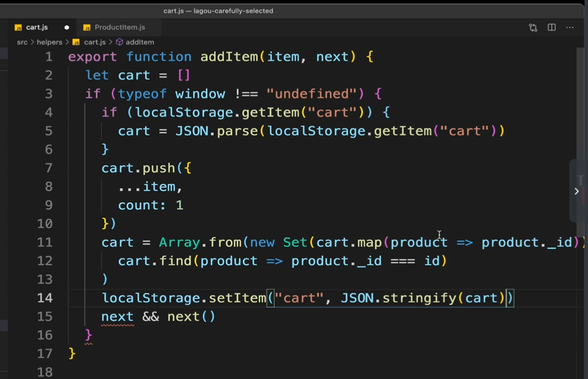Click line number 1 in the gutter

(x=49, y=57)
